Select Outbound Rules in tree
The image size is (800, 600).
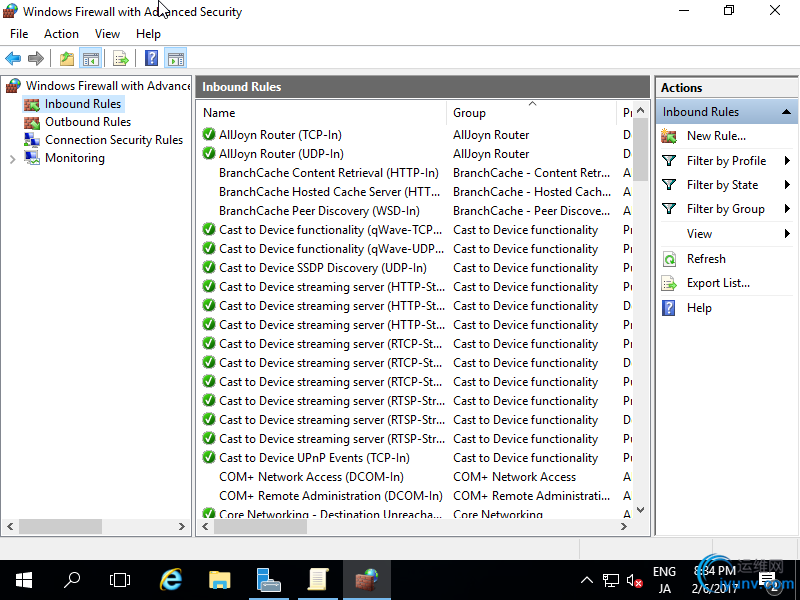(88, 122)
